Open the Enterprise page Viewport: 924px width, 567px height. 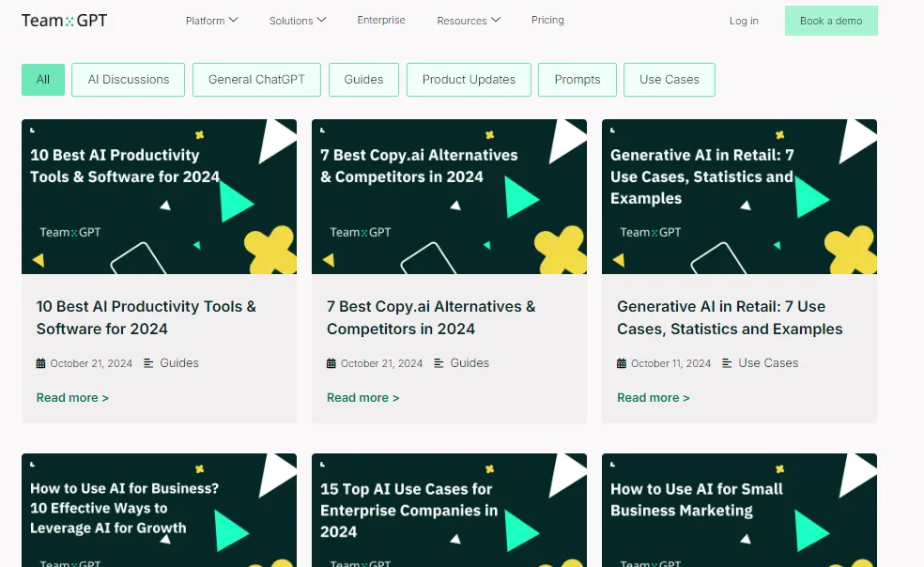(x=380, y=20)
